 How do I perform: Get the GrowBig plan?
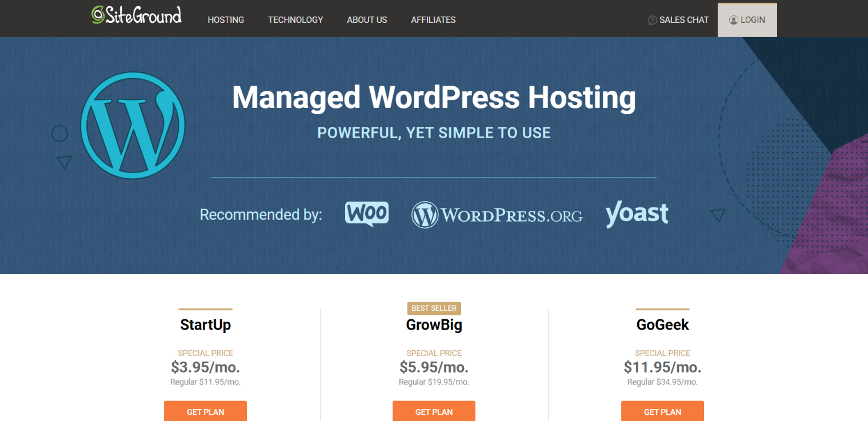click(434, 411)
